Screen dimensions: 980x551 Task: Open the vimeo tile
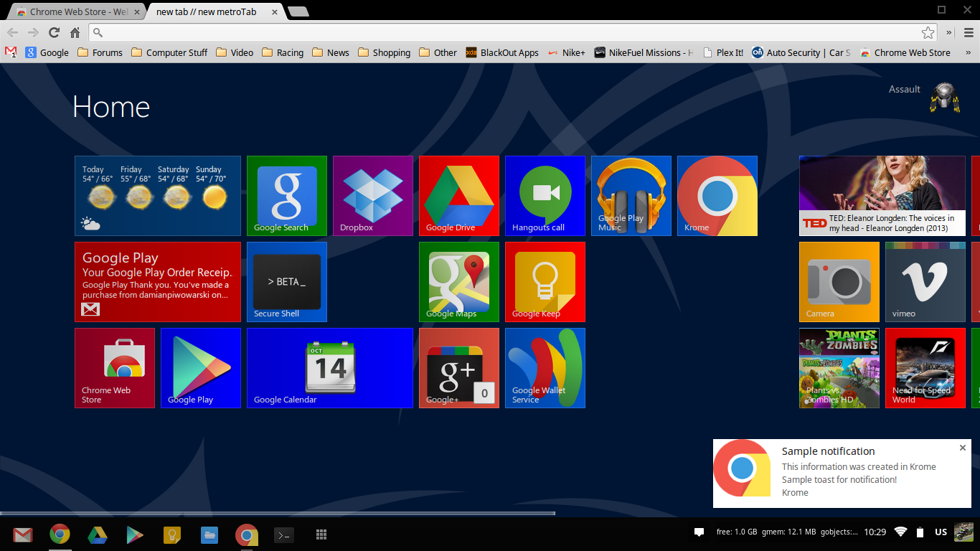pos(925,282)
